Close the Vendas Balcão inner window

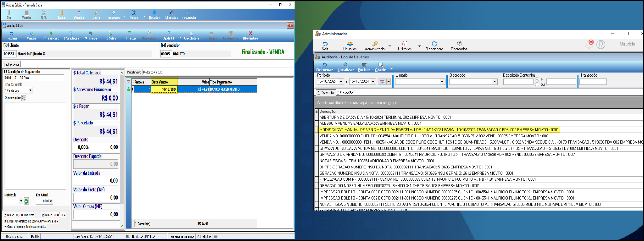coord(290,25)
